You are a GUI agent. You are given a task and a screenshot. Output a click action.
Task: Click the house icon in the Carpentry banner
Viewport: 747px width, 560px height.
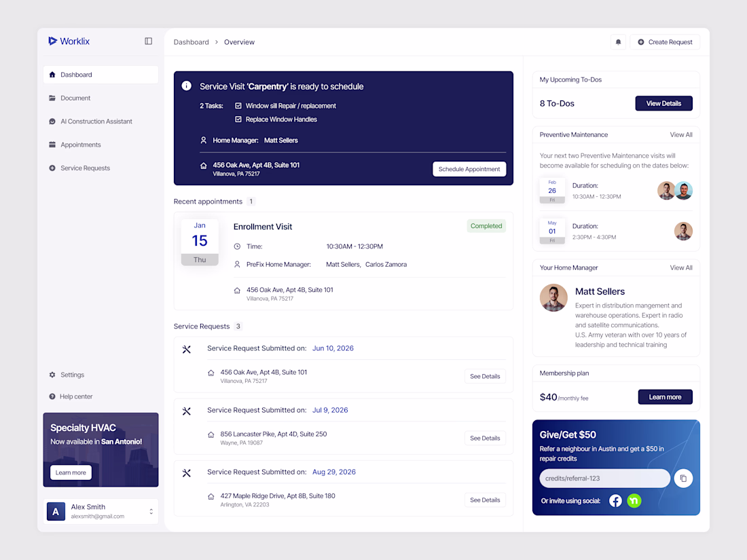coord(204,166)
